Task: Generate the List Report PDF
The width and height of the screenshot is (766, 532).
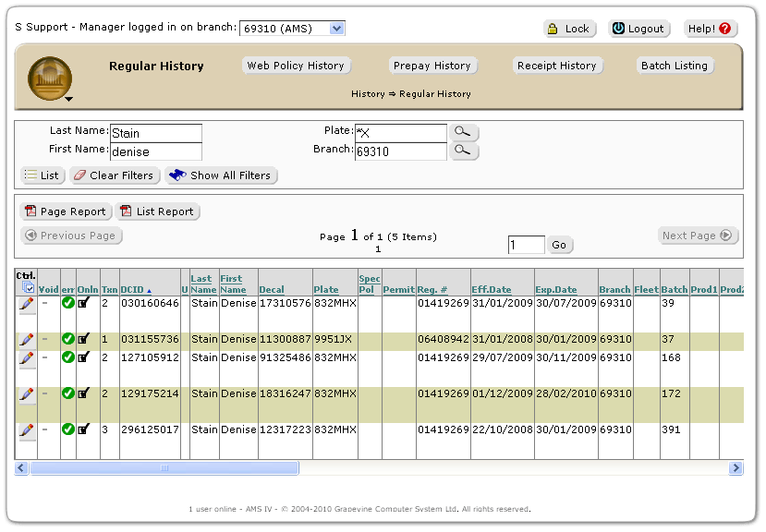Action: [x=157, y=212]
